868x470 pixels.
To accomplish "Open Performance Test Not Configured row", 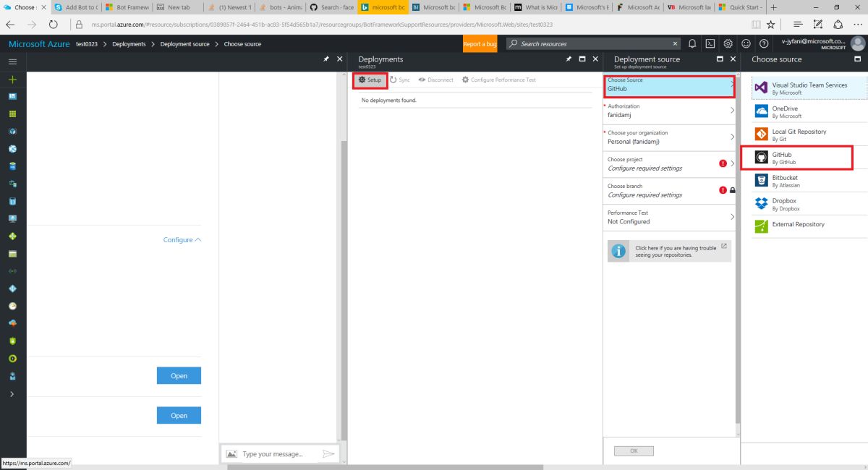I will (670, 218).
